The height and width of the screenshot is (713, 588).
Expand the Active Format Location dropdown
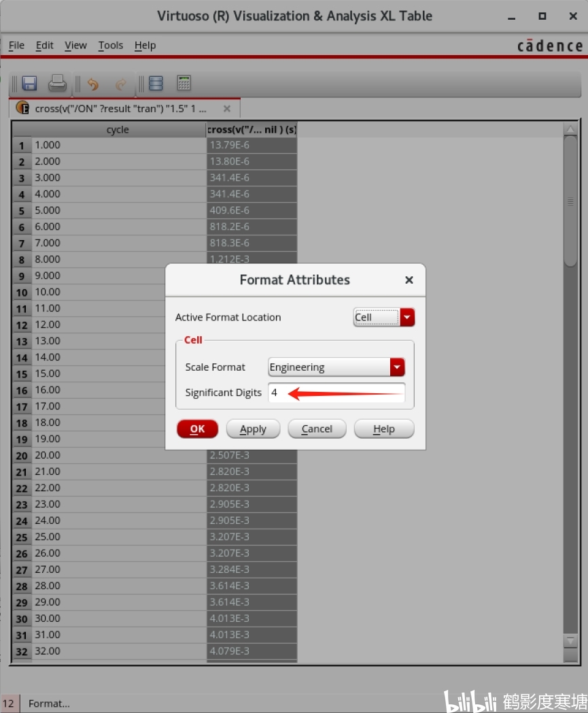407,317
